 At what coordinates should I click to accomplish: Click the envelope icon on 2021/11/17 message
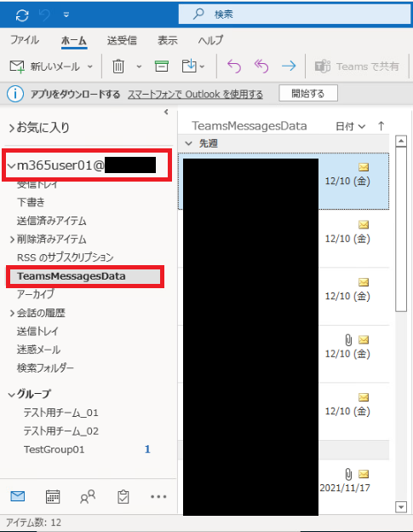click(364, 474)
